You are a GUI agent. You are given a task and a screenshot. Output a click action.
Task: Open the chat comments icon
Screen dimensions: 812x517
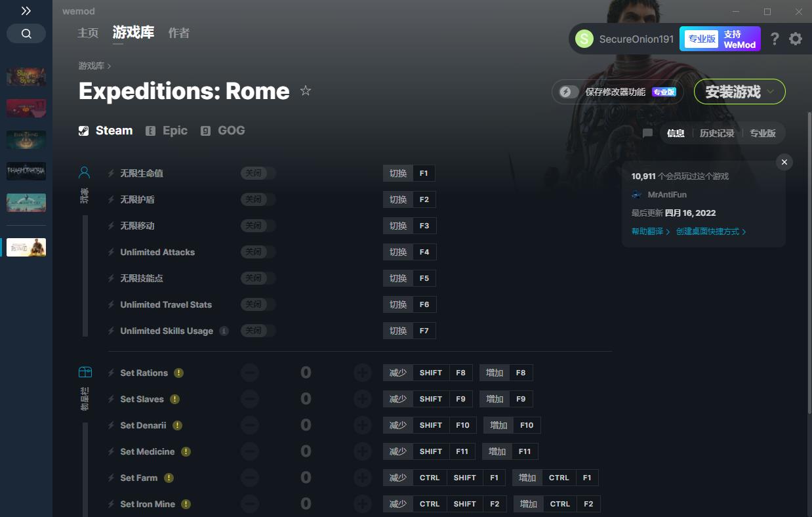coord(647,133)
